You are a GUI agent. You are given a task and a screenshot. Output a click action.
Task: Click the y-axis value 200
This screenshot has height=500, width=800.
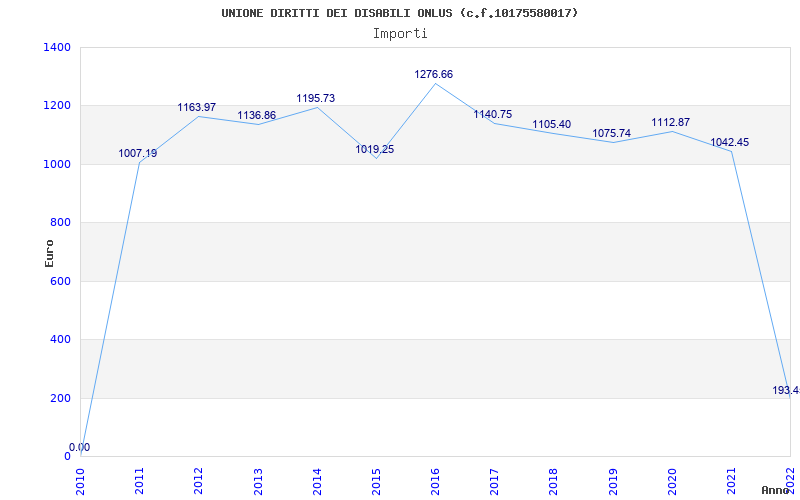tap(60, 398)
